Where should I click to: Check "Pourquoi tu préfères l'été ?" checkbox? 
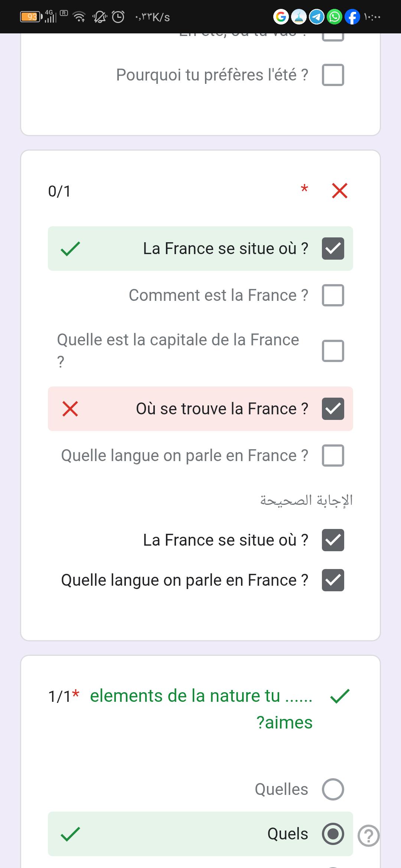(333, 75)
